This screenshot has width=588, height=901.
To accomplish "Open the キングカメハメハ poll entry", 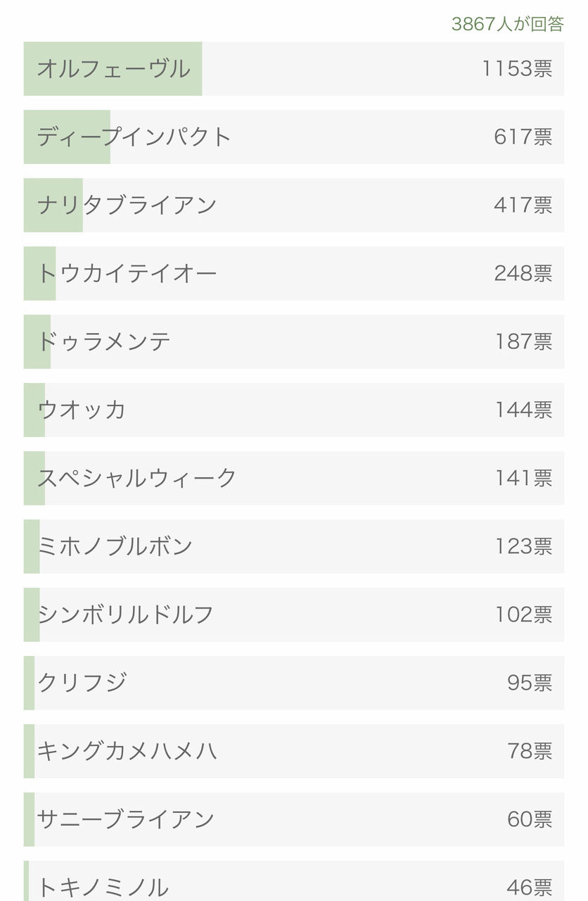I will pyautogui.click(x=294, y=751).
